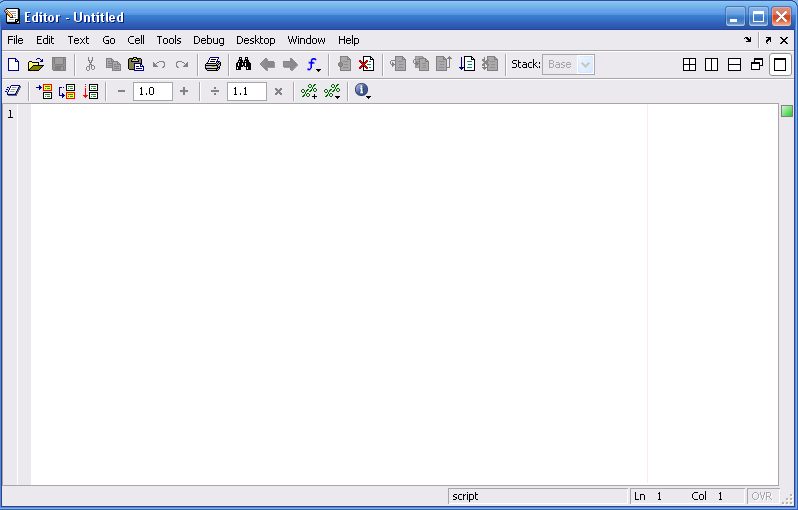
Task: Create a new file with the New icon
Action: tap(13, 65)
